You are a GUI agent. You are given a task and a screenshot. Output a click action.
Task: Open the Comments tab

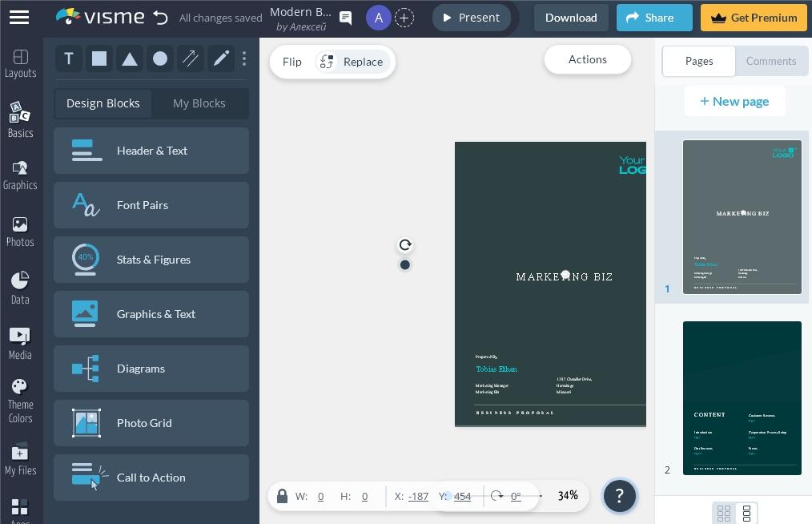coord(770,61)
